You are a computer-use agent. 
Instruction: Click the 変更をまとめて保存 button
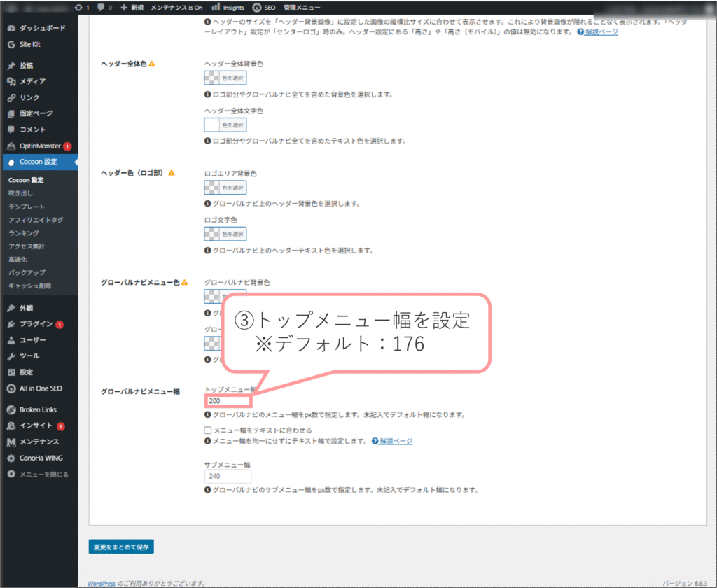pos(121,547)
